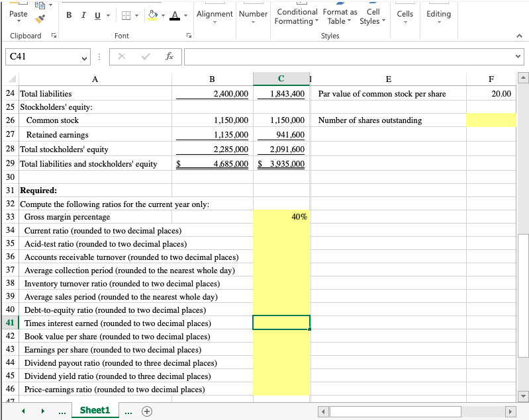Select Current ratio answer cell C34

click(x=281, y=230)
